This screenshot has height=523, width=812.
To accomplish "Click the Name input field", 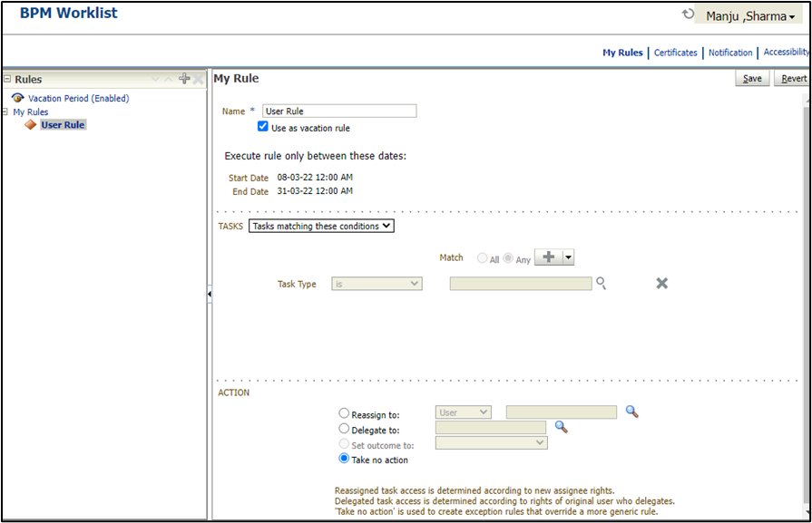I will point(339,111).
